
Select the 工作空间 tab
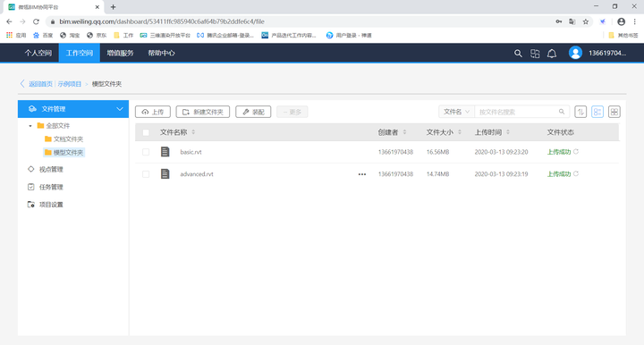[x=80, y=53]
